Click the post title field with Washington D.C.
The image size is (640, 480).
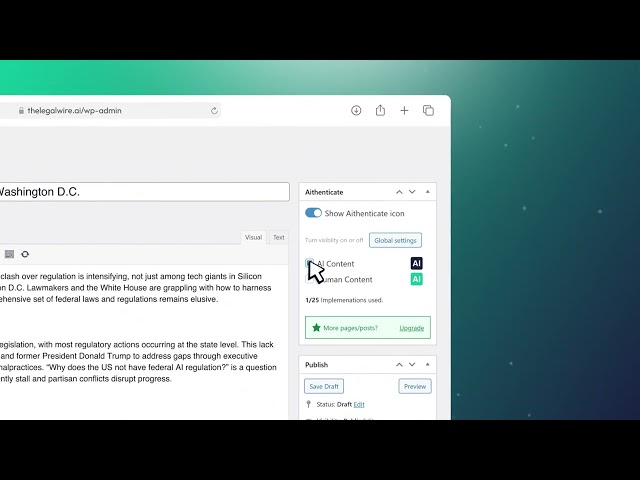click(x=144, y=192)
